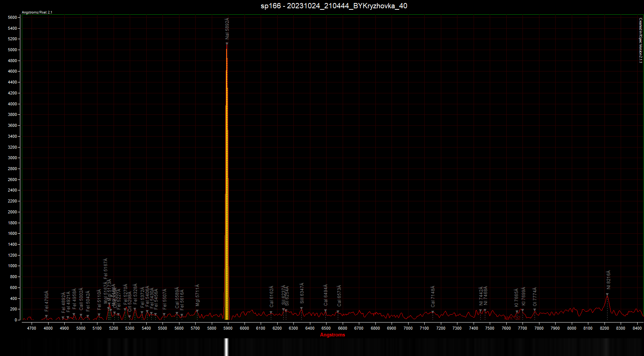The height and width of the screenshot is (356, 644).
Task: Click the CaI 7148Å line label
Action: tap(433, 297)
